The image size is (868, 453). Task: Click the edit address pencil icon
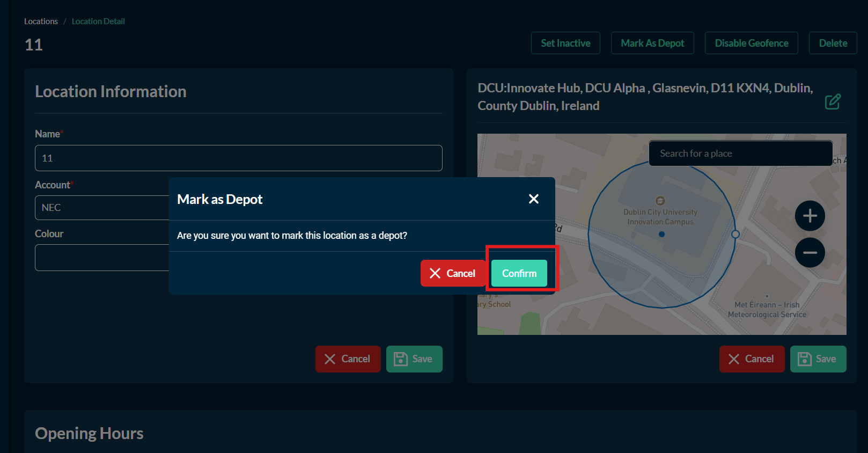pos(833,101)
